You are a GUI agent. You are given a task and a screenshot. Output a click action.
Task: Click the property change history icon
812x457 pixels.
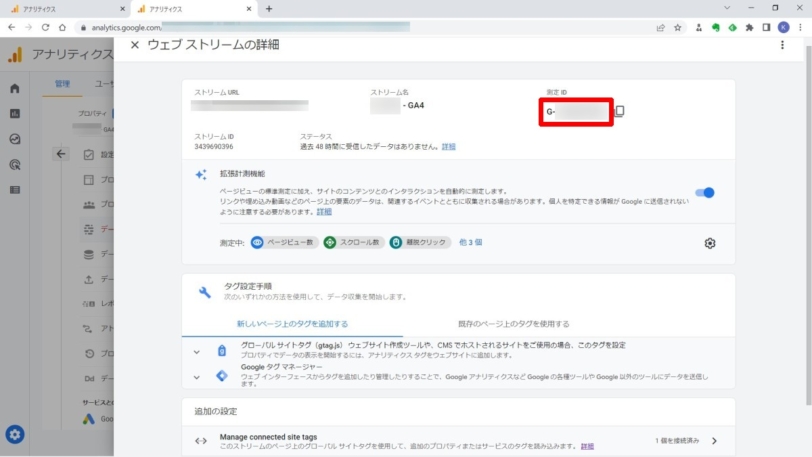click(89, 353)
